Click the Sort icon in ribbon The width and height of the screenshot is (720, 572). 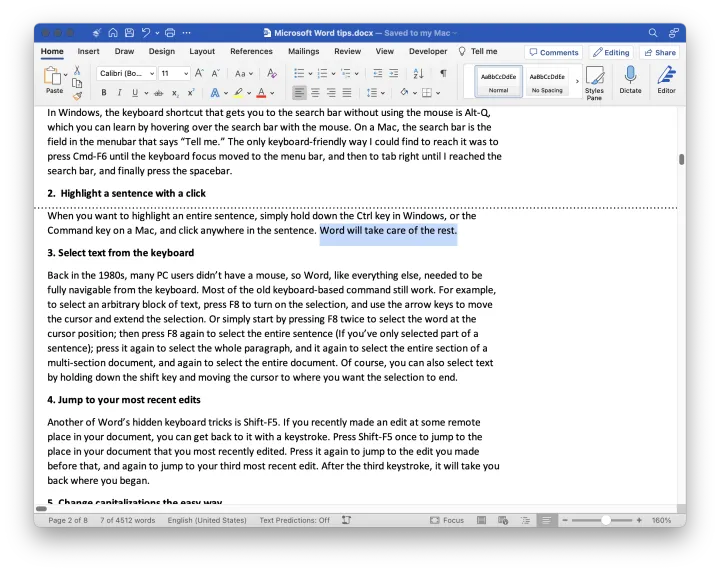pos(418,73)
